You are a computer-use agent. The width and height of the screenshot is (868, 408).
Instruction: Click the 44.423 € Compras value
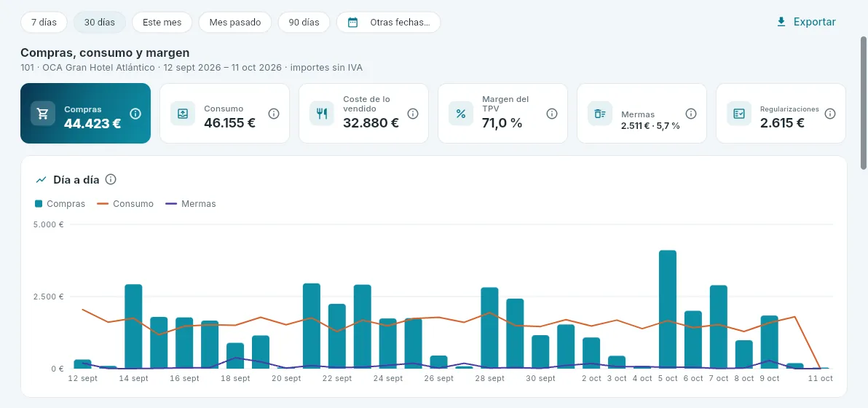click(92, 123)
